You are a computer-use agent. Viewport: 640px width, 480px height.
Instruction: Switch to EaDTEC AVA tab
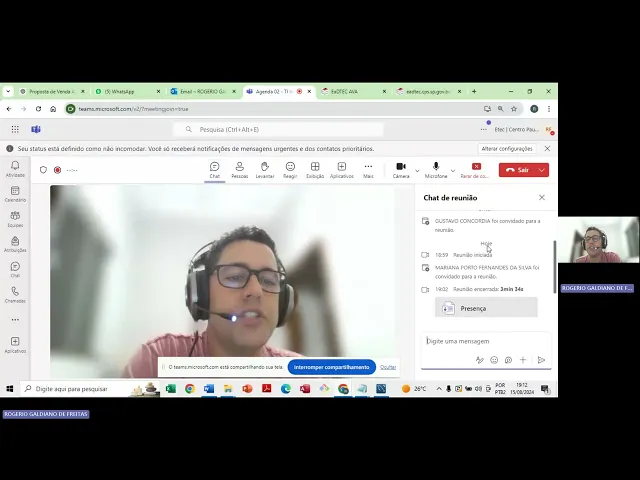click(353, 91)
